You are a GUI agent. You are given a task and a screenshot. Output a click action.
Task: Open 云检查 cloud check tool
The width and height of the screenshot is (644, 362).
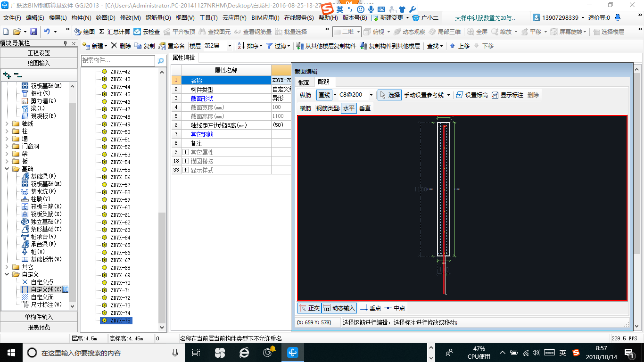147,32
